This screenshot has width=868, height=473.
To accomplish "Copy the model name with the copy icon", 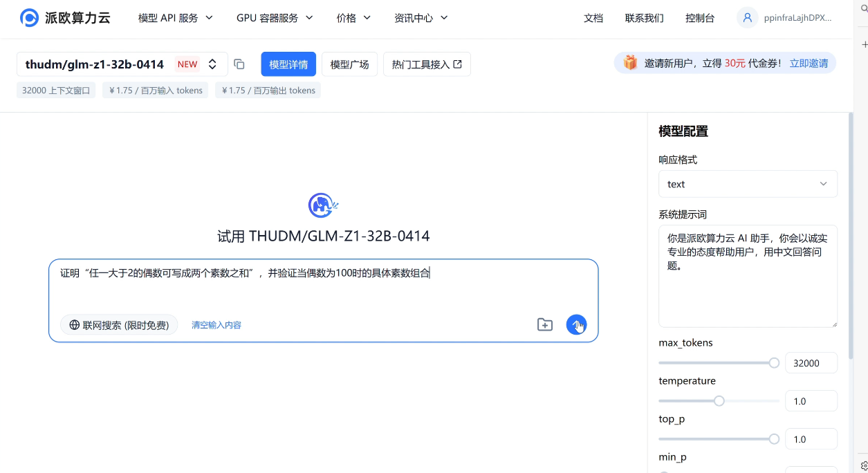I will click(x=239, y=64).
